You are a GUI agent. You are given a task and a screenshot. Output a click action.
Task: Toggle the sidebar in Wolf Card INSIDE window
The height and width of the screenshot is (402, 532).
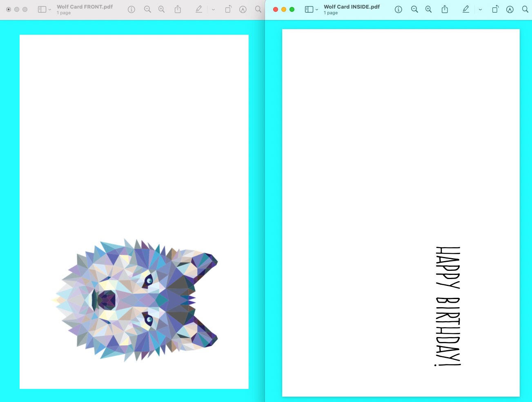309,9
